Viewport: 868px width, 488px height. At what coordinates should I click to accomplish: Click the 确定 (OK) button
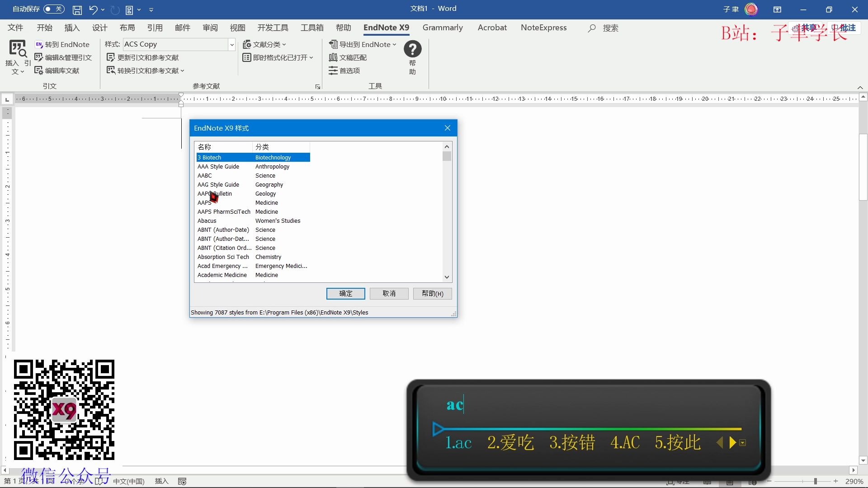[x=345, y=294]
